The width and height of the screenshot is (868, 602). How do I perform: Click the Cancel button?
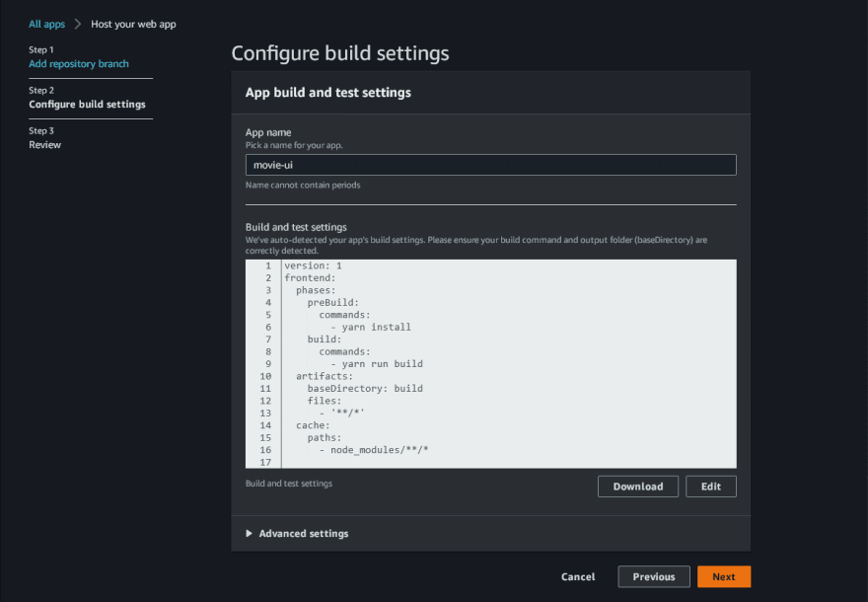[578, 576]
